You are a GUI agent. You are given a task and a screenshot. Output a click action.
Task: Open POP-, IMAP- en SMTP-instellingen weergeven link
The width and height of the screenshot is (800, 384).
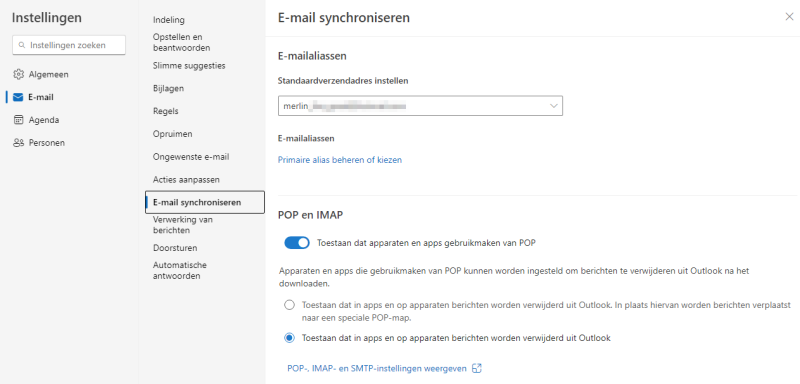377,368
